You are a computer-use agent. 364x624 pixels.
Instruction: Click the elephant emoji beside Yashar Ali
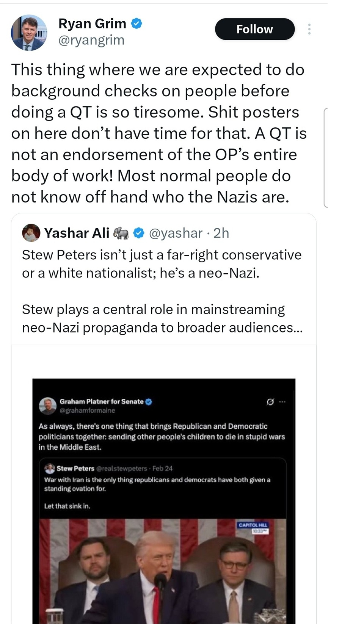121,233
